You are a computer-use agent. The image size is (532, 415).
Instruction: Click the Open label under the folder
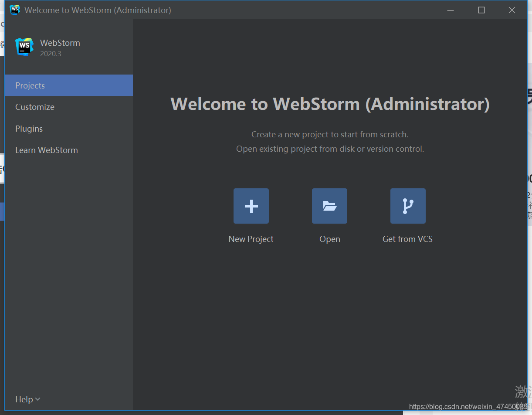coord(330,239)
